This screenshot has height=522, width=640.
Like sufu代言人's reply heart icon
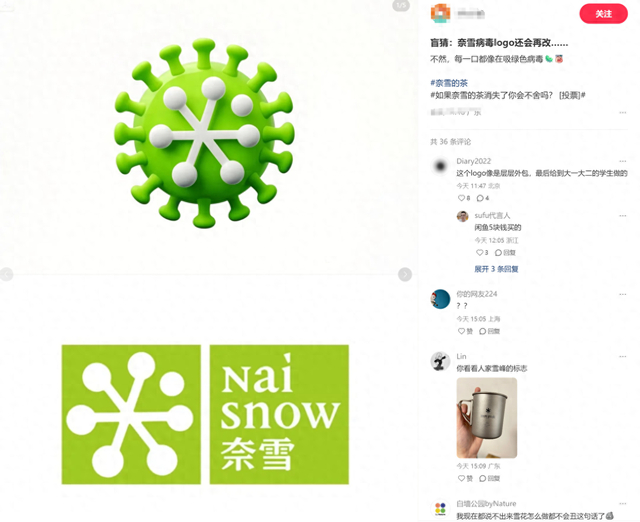point(482,253)
